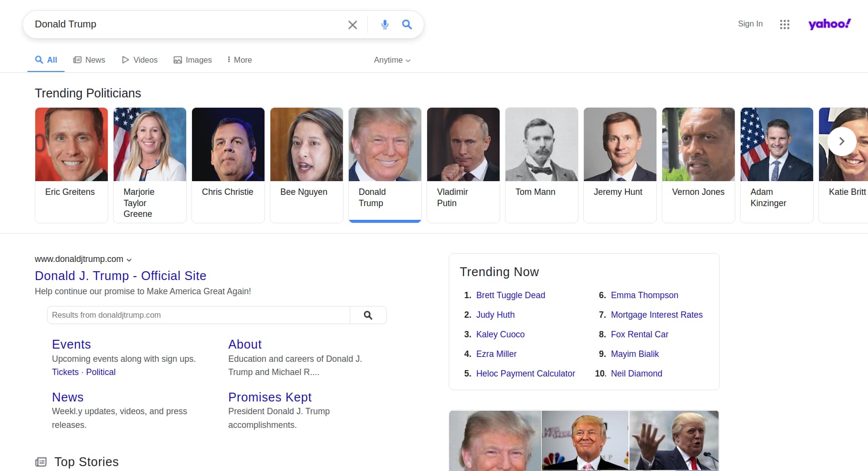Click the site search magnifier for donaldjtrump.com
The image size is (868, 471).
click(x=368, y=315)
